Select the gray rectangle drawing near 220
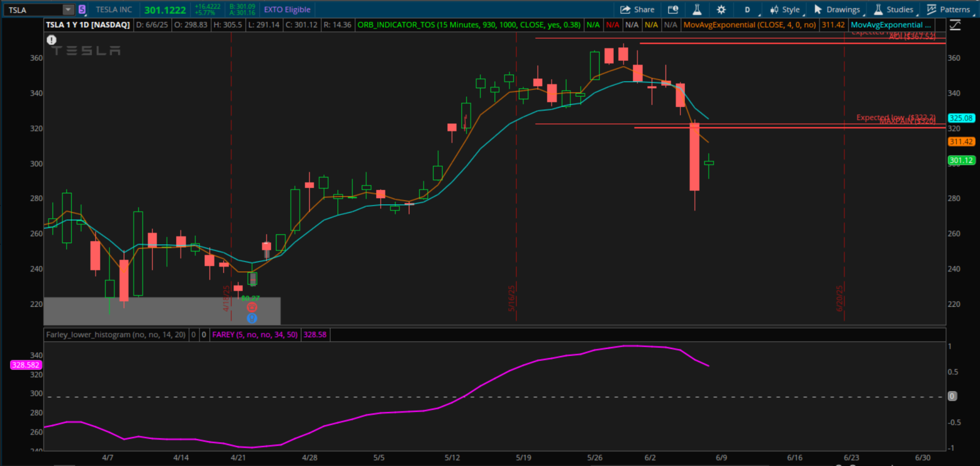This screenshot has height=466, width=980. [x=162, y=311]
